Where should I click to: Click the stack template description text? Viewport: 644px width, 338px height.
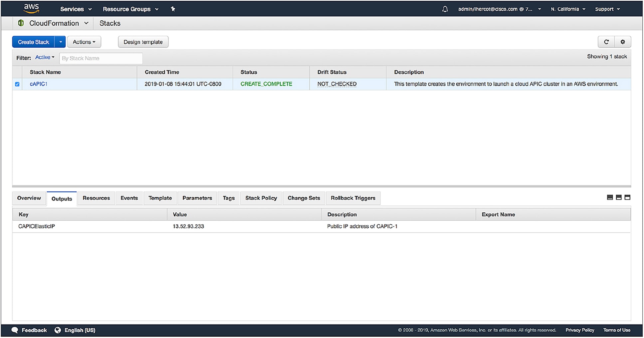[506, 84]
